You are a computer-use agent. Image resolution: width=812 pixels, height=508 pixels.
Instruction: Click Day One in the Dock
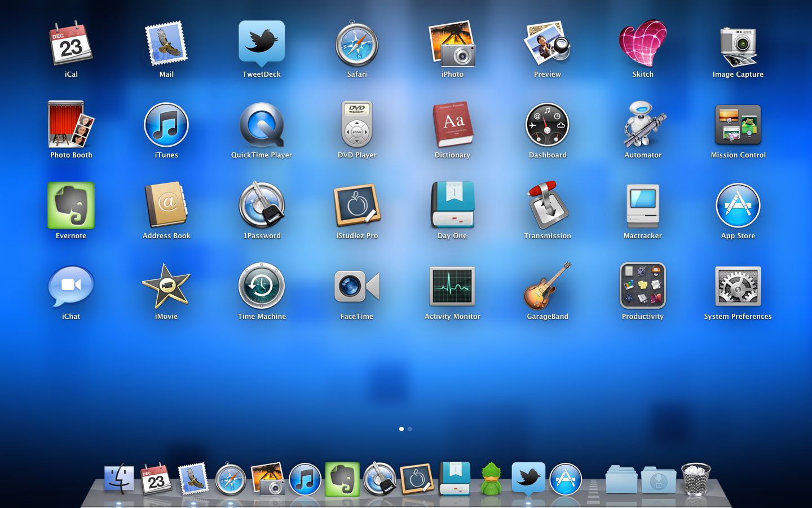tap(454, 479)
